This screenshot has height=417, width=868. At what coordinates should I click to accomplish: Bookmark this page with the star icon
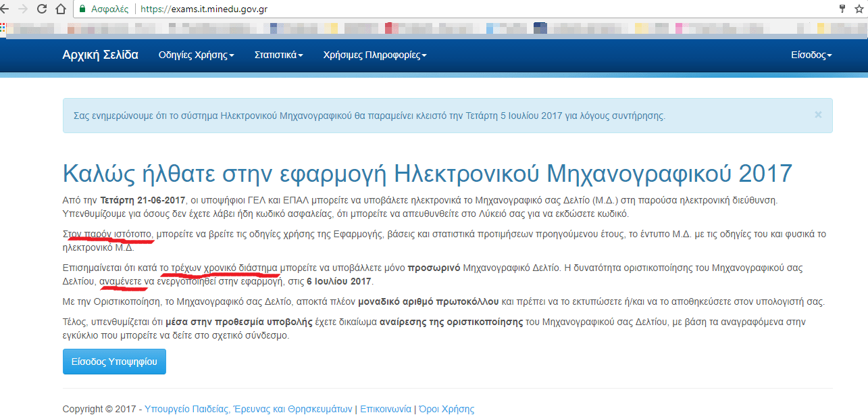pyautogui.click(x=861, y=9)
